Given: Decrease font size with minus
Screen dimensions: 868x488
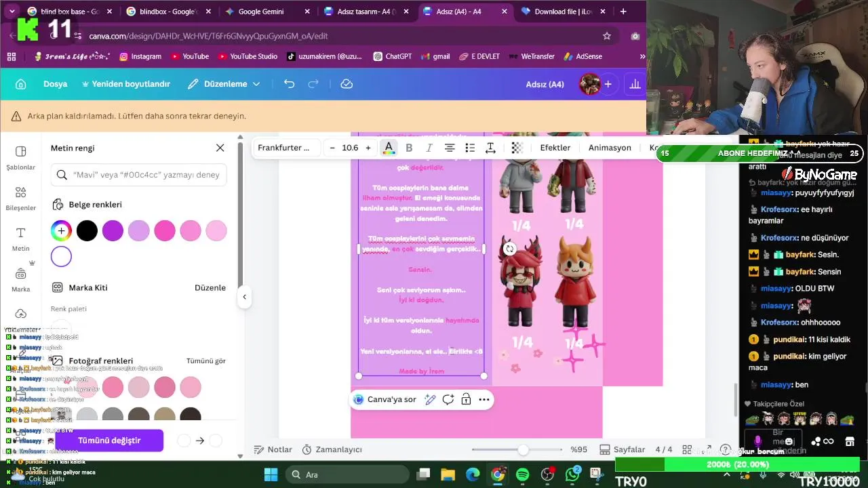Looking at the screenshot, I should (x=332, y=148).
